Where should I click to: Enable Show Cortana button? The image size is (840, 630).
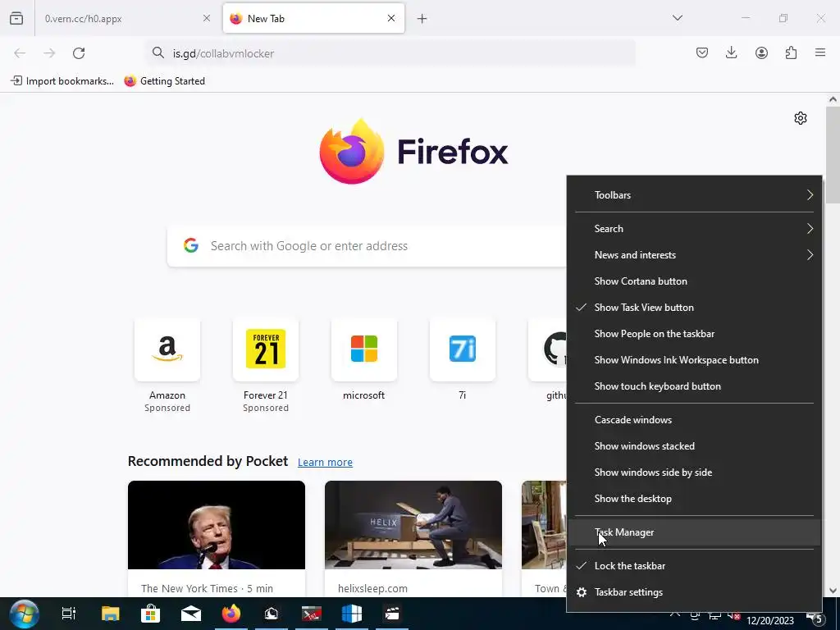click(x=694, y=281)
